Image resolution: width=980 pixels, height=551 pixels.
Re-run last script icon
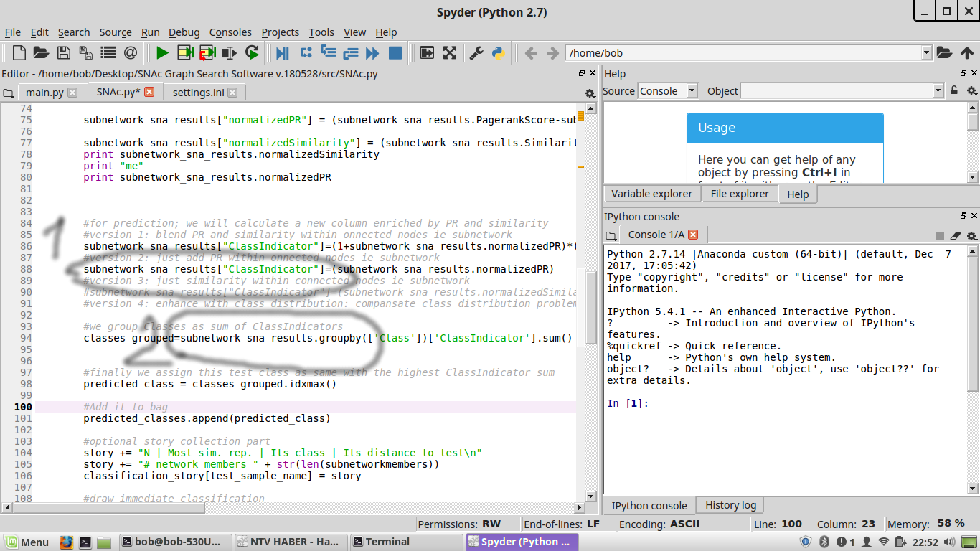pyautogui.click(x=252, y=52)
